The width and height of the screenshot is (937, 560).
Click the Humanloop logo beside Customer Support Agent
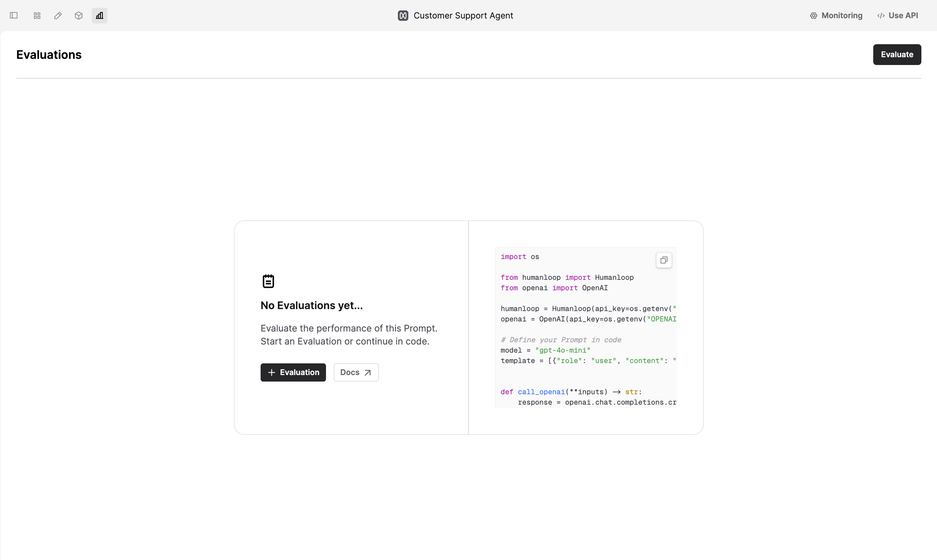403,16
